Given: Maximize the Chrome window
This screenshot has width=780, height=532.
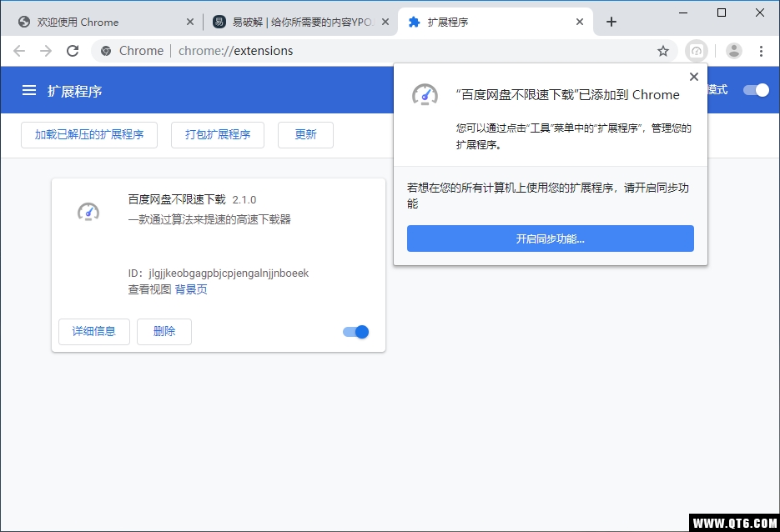Looking at the screenshot, I should click(x=722, y=13).
